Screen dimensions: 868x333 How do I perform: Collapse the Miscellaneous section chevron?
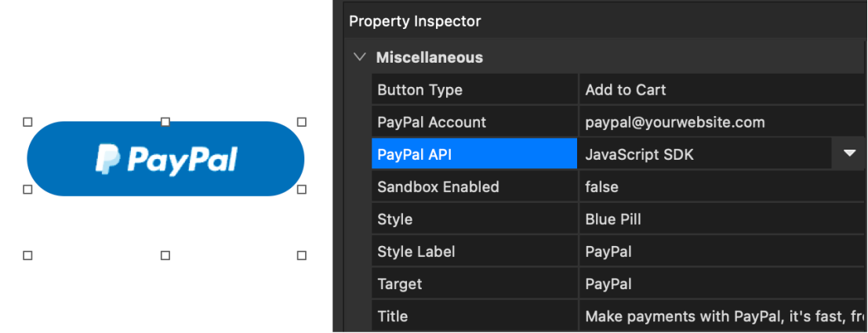(359, 57)
